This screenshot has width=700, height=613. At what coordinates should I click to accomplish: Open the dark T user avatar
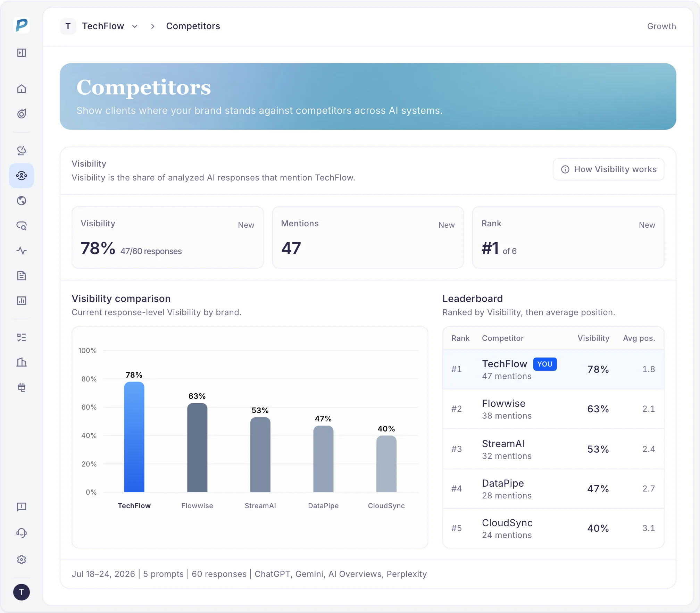click(x=22, y=592)
